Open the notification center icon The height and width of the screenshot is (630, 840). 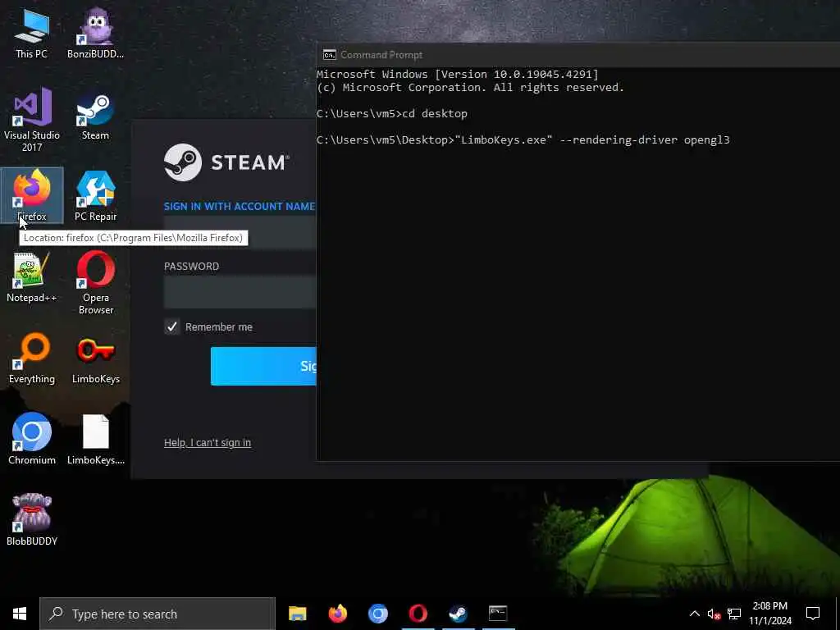click(x=813, y=614)
